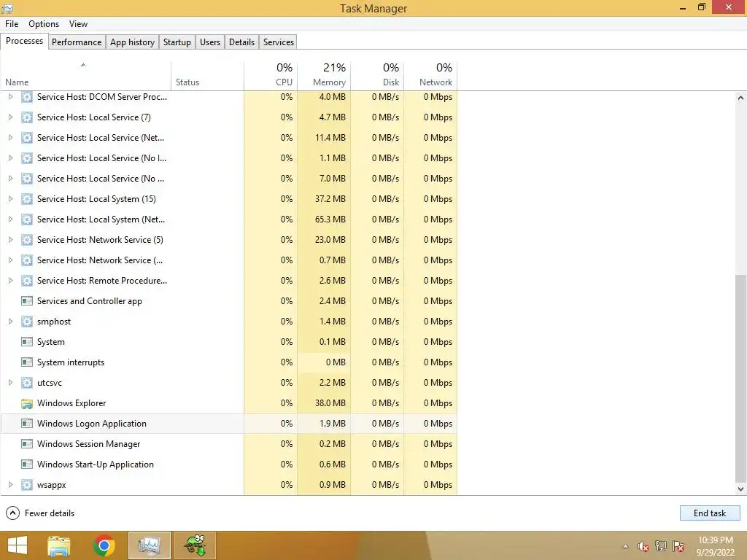The image size is (747, 560).
Task: Switch to the Details tab
Action: [x=241, y=42]
